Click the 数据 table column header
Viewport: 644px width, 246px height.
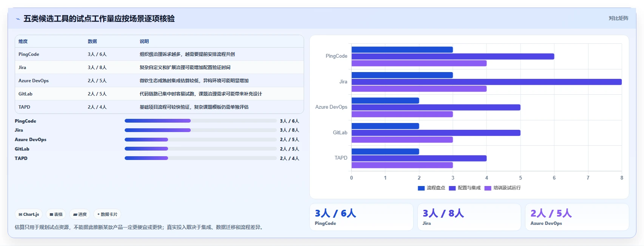point(92,42)
